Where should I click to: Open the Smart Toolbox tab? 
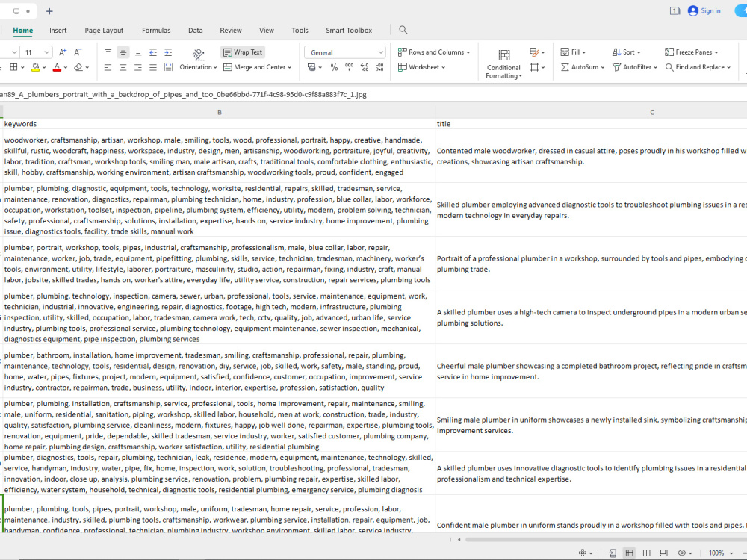pyautogui.click(x=349, y=31)
